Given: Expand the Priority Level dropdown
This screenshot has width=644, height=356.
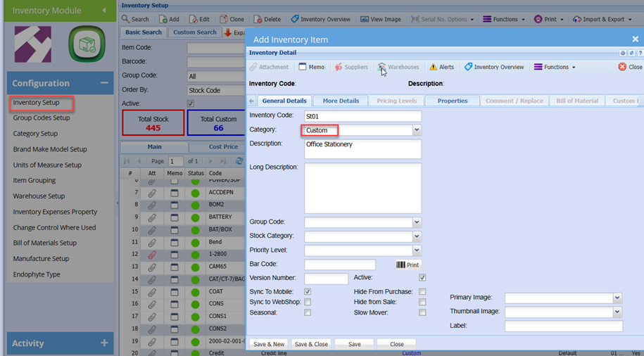Looking at the screenshot, I should coord(417,250).
